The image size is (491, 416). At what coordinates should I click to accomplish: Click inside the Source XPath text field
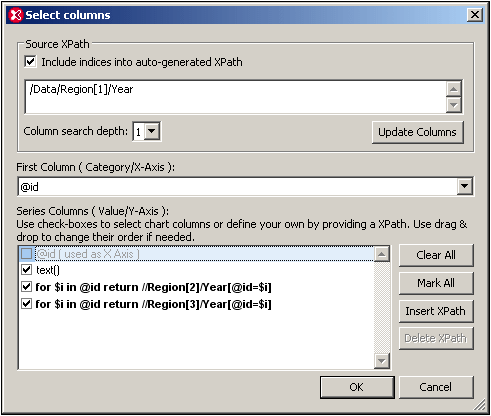236,97
